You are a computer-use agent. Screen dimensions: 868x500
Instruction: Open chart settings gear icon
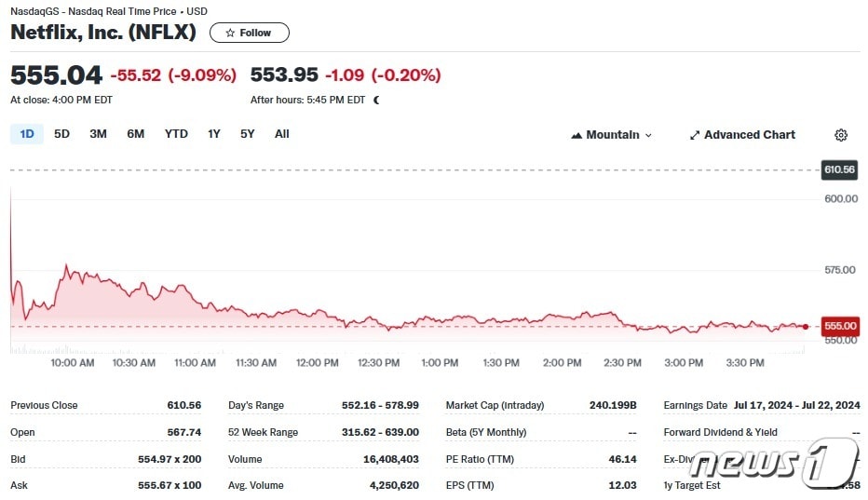[x=841, y=135]
